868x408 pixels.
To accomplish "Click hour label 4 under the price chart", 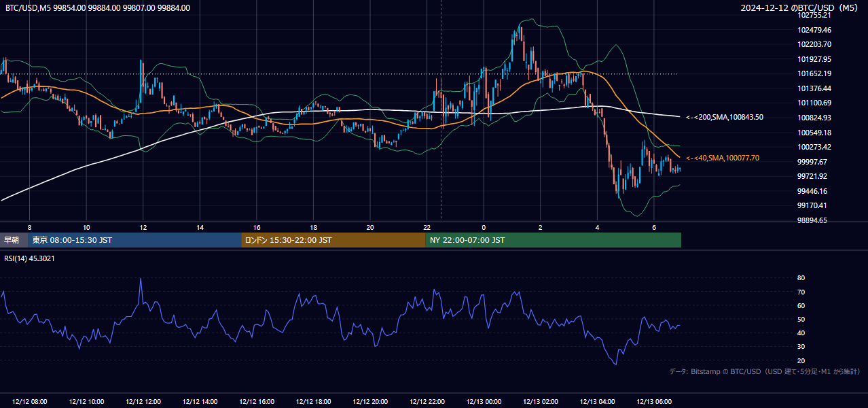I will [598, 227].
